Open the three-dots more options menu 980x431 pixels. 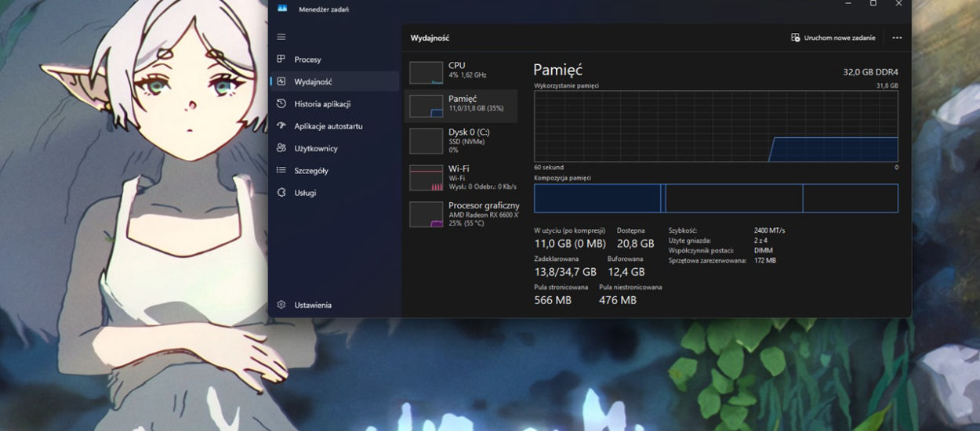point(897,38)
